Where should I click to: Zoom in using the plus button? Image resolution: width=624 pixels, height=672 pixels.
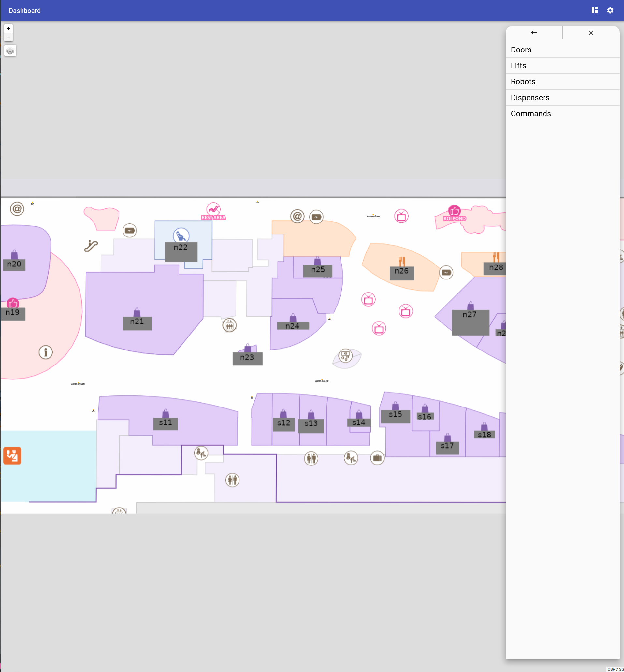[8, 28]
